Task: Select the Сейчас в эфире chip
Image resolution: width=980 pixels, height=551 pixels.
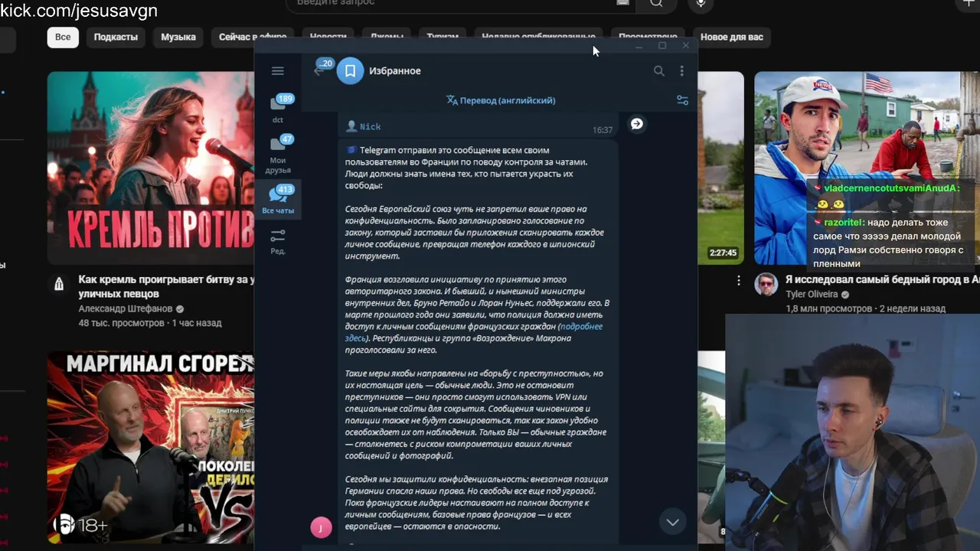Action: click(253, 37)
